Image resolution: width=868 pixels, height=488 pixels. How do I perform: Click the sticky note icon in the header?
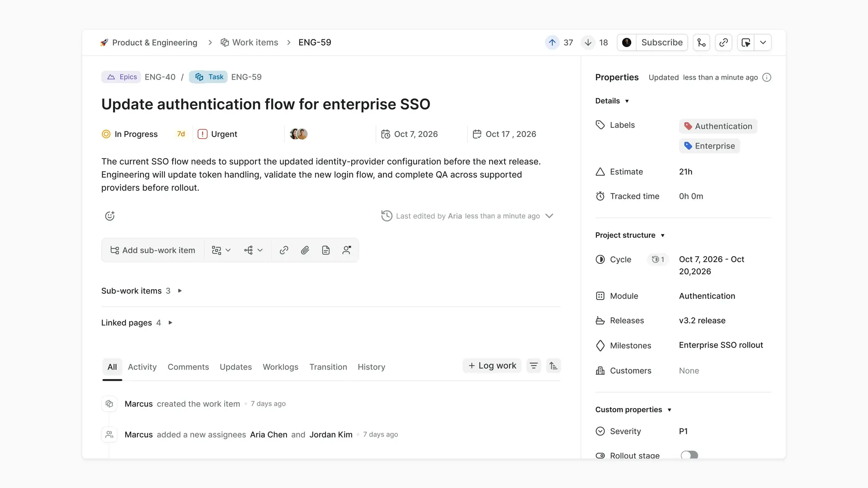point(746,42)
